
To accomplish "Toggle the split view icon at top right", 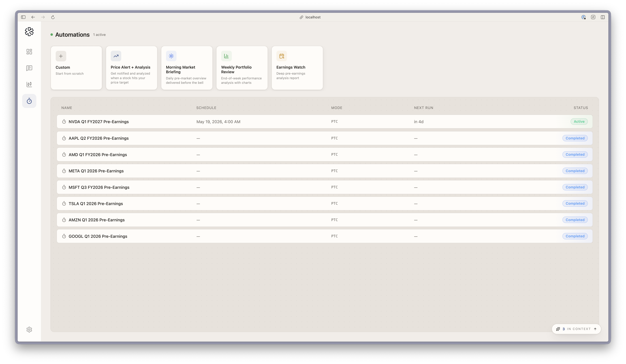I will coord(603,17).
